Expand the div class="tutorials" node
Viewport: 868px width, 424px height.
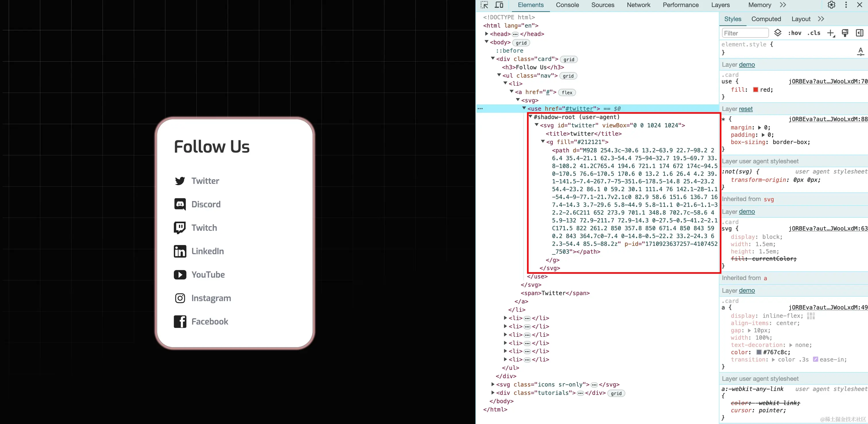[x=493, y=392]
